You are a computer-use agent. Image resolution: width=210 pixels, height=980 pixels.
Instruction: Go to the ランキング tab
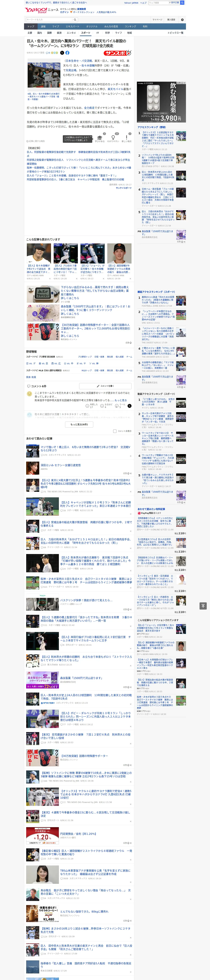click(x=130, y=27)
